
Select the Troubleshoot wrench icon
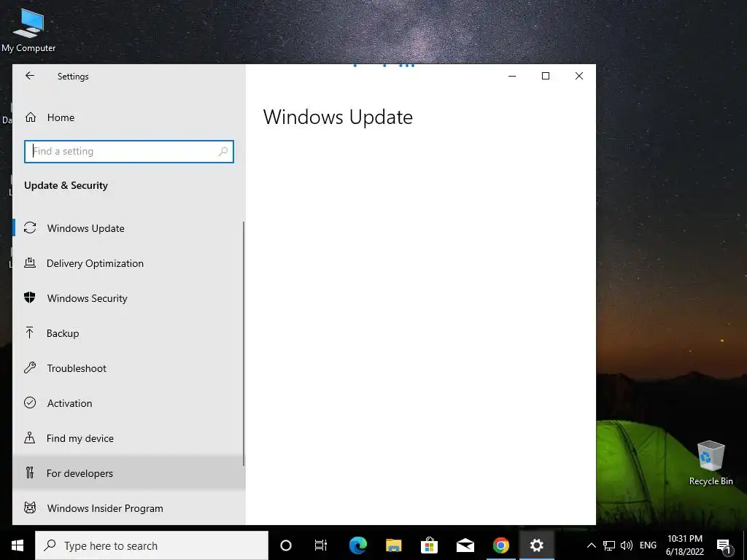(x=30, y=367)
